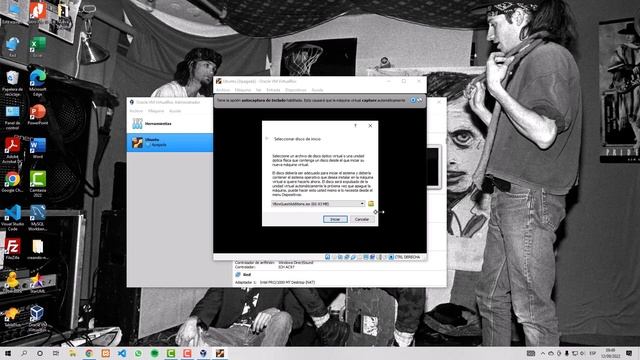This screenshot has height=360, width=640.
Task: Open Google Chrome desktop shortcut
Action: (12, 182)
